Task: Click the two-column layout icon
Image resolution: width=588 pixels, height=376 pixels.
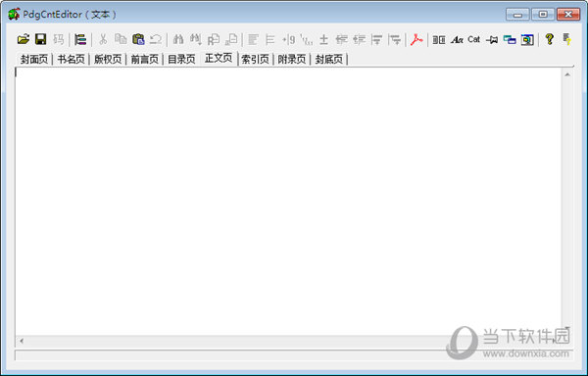Action: 439,39
